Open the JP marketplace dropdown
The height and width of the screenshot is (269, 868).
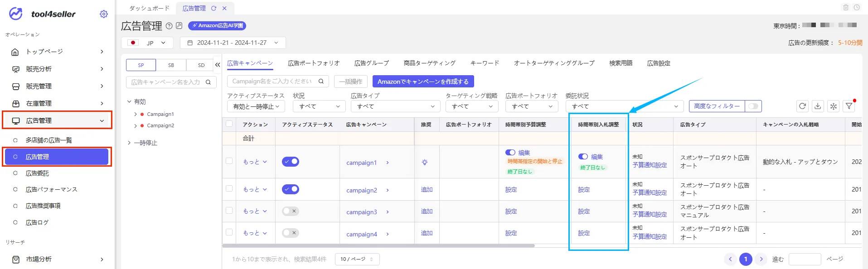click(x=147, y=43)
